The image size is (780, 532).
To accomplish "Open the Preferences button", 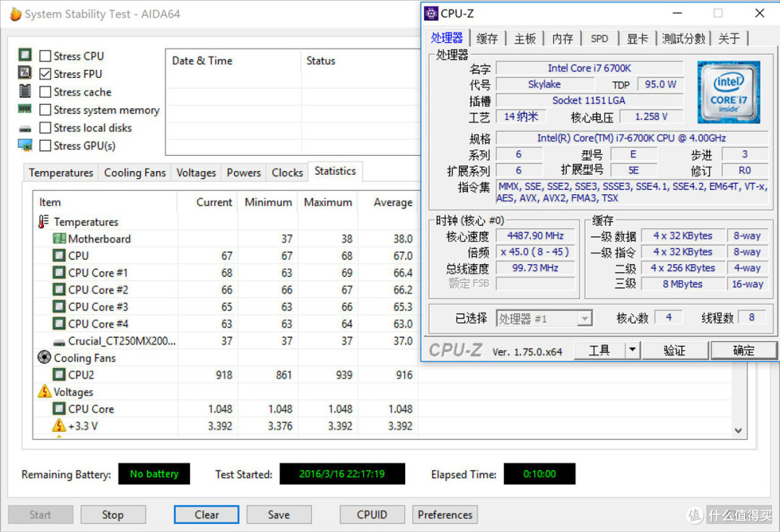I will pos(445,515).
